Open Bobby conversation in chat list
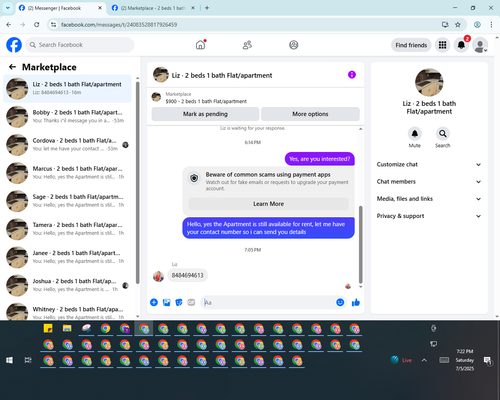The width and height of the screenshot is (500, 400). pos(68,117)
